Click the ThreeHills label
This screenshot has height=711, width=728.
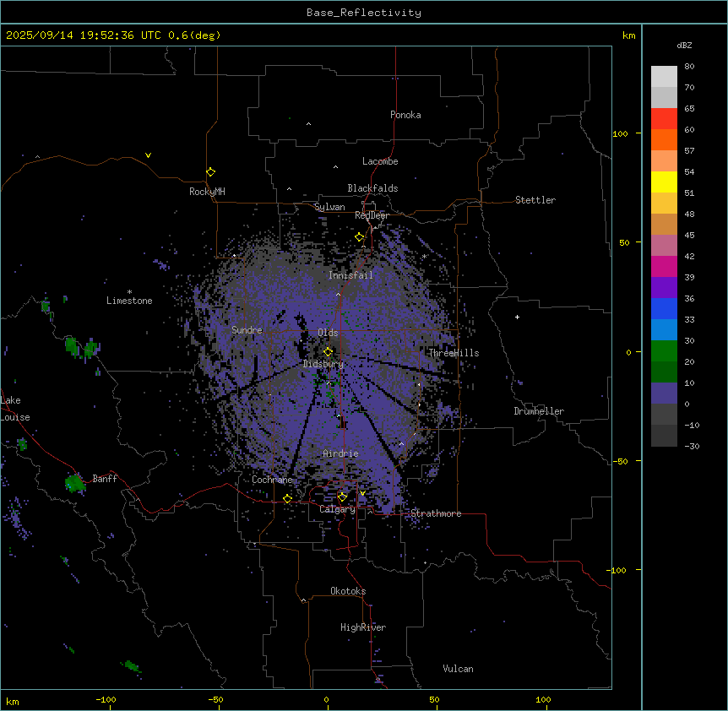[454, 353]
